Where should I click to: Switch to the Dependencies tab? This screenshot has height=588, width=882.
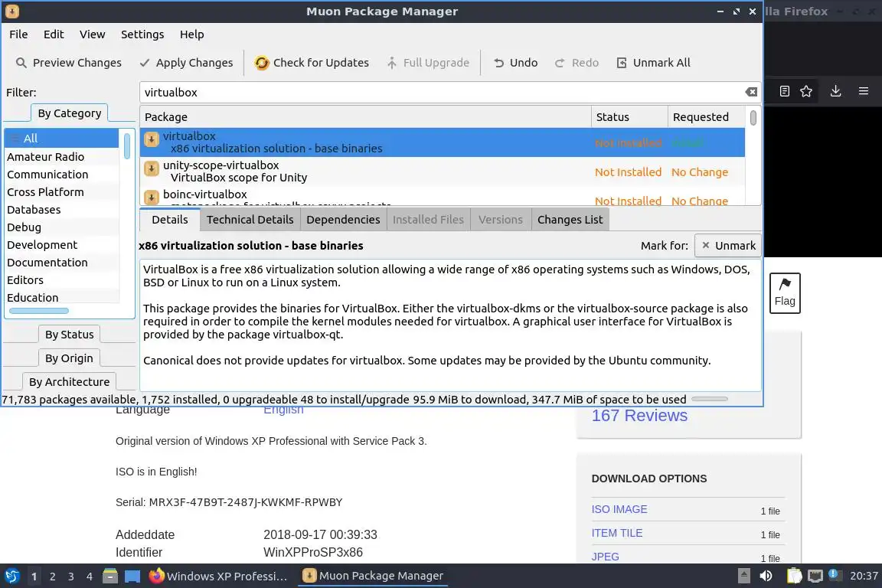pos(343,220)
